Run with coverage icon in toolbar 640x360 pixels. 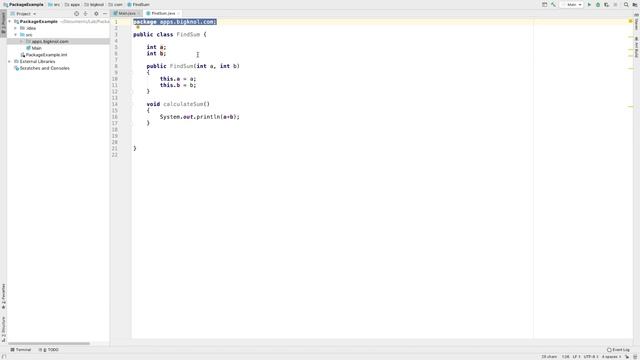607,4
